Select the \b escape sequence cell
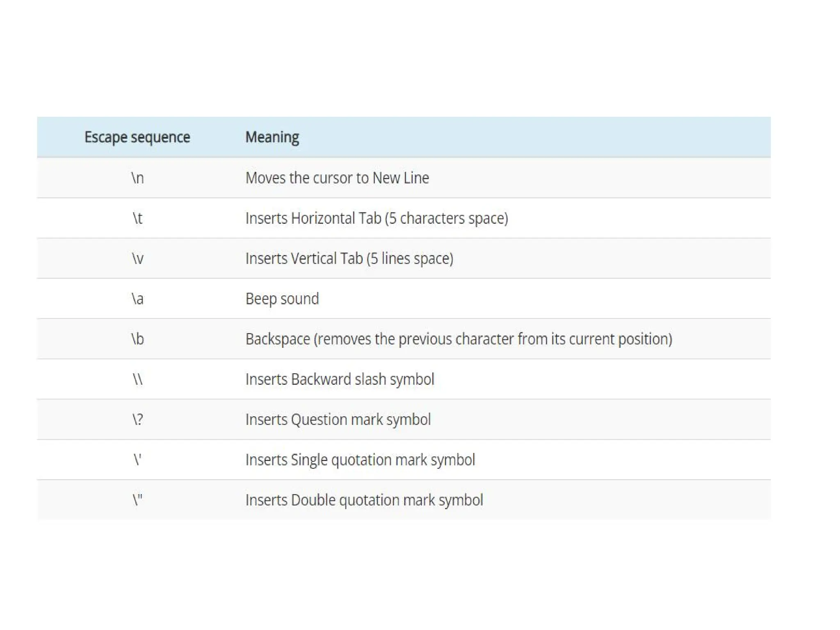Screen dimensions: 840x630 click(x=137, y=339)
